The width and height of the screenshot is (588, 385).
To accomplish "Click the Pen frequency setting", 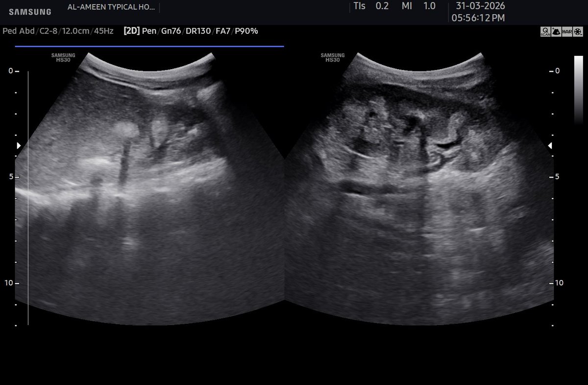I will (x=148, y=31).
